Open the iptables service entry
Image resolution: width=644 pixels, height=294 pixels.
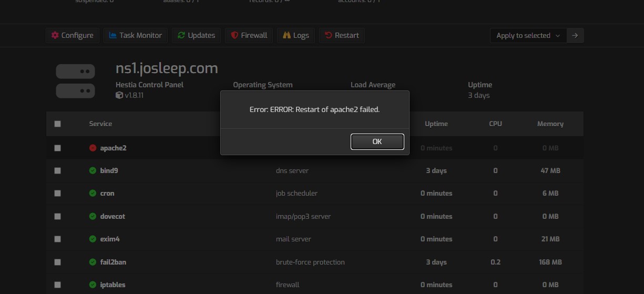(113, 285)
